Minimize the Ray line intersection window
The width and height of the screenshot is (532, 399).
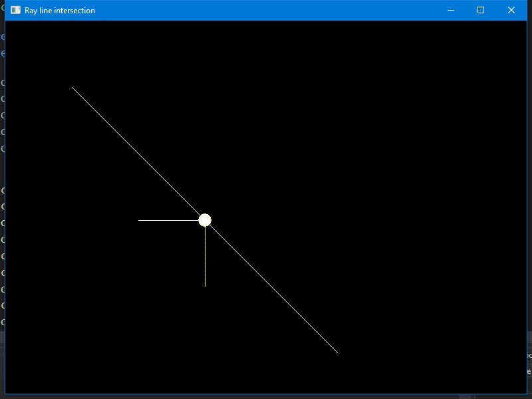451,10
